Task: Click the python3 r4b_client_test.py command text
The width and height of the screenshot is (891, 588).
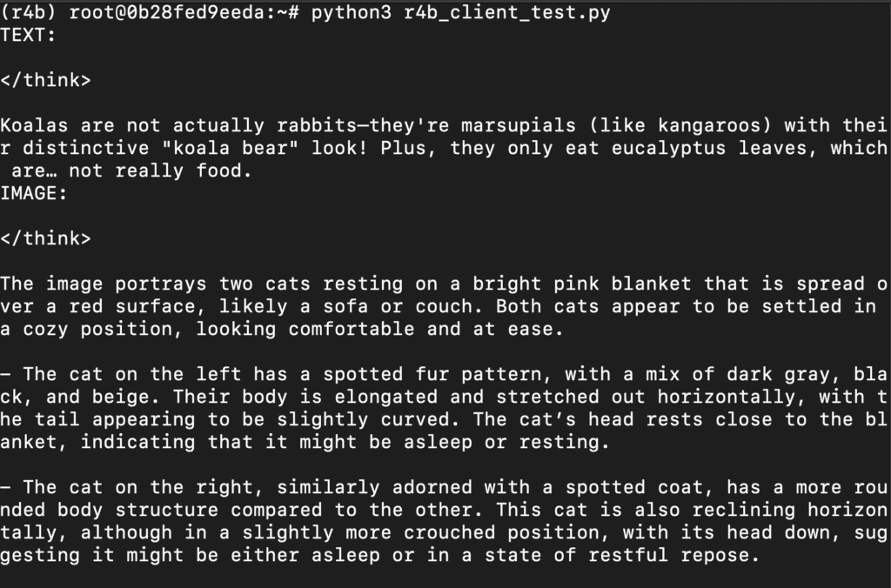Action: pos(461,12)
